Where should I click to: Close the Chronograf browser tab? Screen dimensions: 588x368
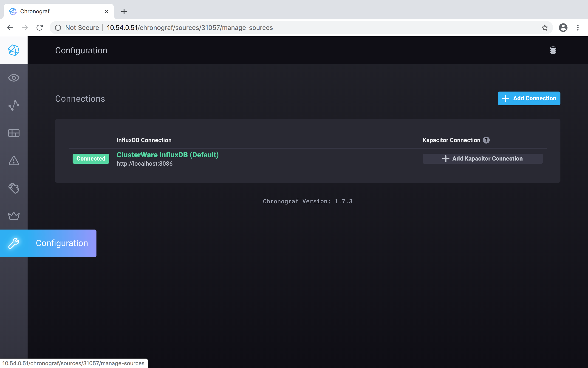pos(106,11)
